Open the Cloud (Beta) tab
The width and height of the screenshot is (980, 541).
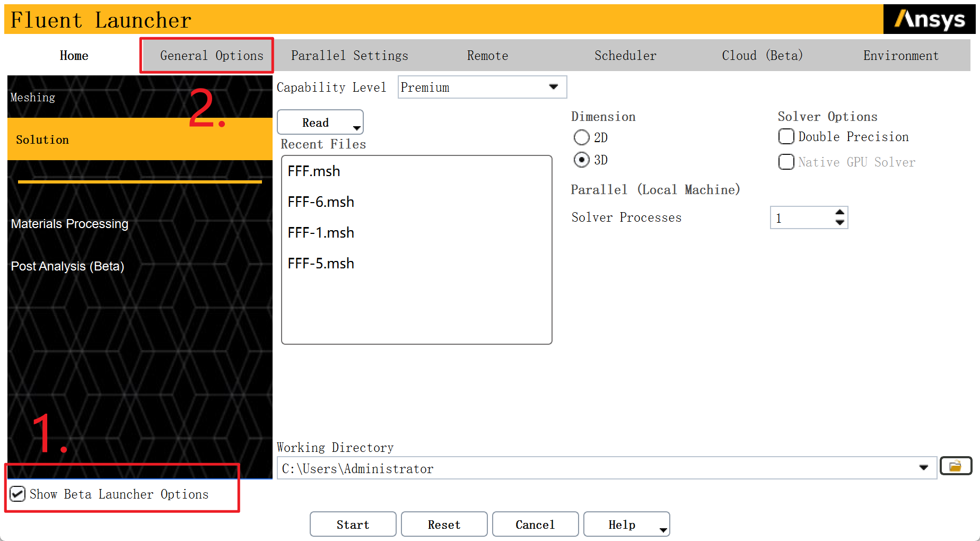click(763, 56)
